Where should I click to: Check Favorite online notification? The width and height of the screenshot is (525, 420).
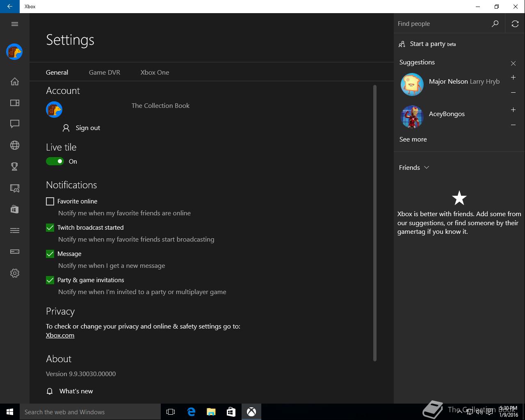(x=50, y=201)
